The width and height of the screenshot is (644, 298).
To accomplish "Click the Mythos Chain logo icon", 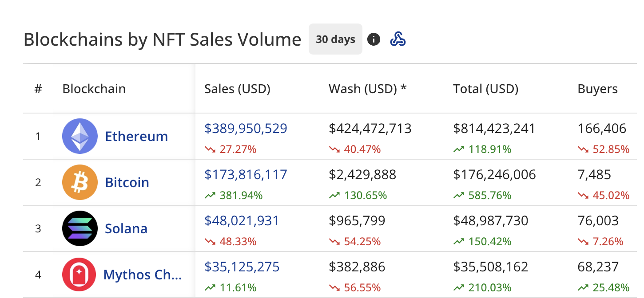I will [x=80, y=274].
